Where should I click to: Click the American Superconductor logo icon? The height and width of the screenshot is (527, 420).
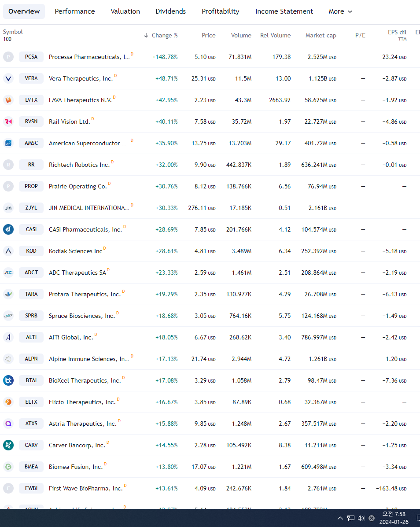click(x=8, y=143)
